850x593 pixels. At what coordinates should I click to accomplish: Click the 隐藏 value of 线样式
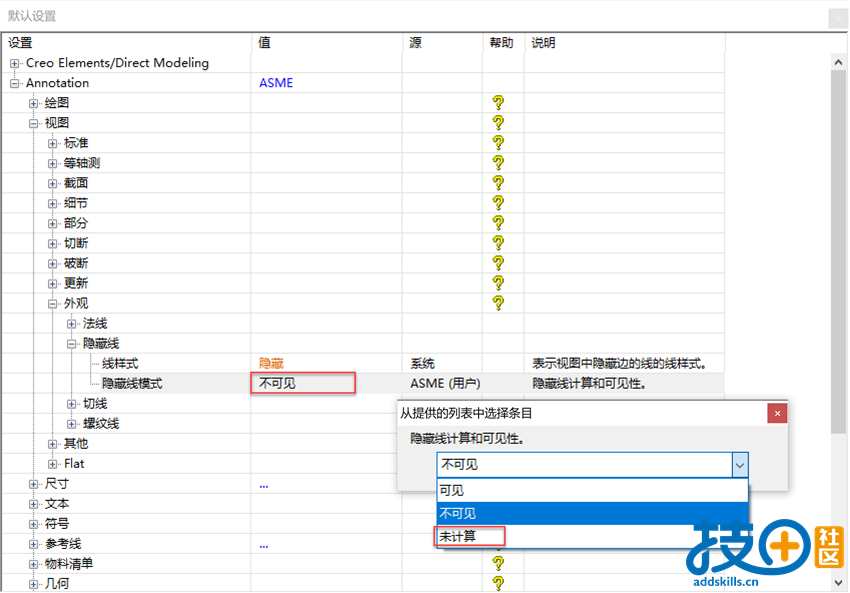point(271,363)
